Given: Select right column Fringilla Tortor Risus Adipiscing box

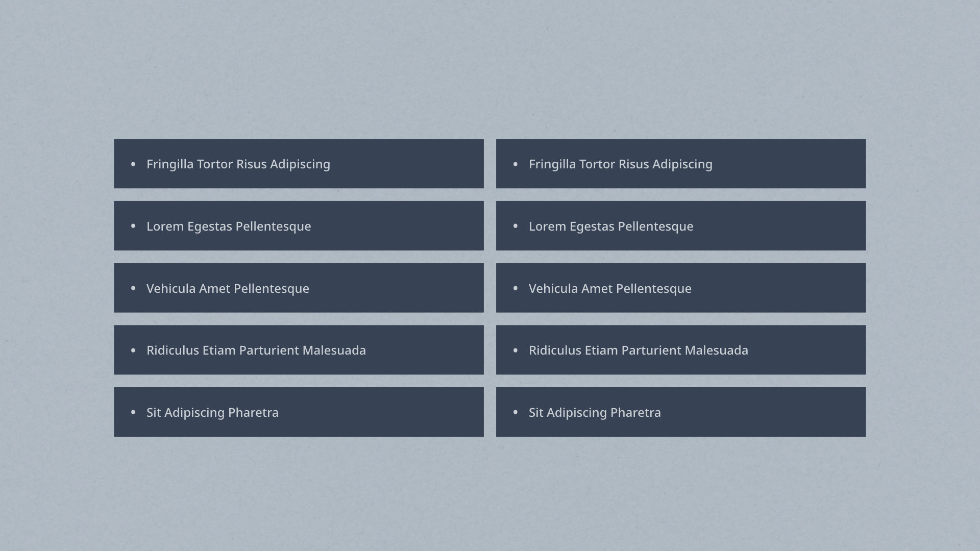Looking at the screenshot, I should coord(681,164).
